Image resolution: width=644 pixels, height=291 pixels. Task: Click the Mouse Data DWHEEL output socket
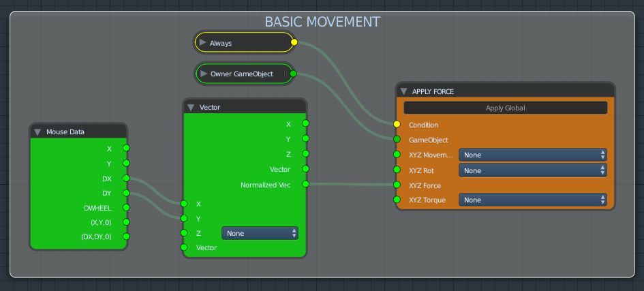pyautogui.click(x=126, y=208)
